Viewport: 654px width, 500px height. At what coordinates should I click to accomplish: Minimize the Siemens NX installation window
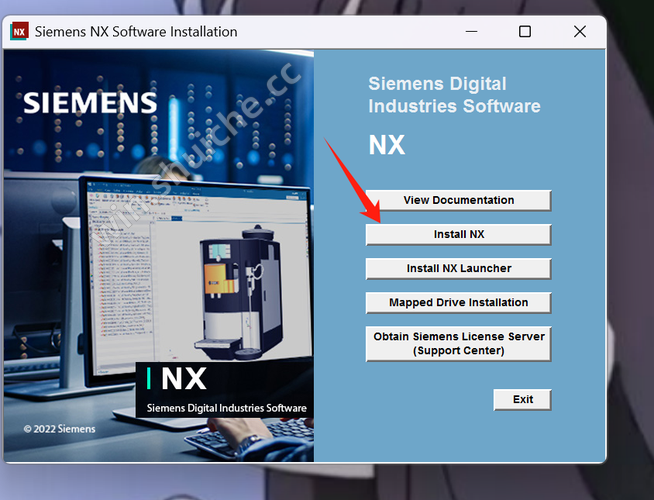pyautogui.click(x=471, y=32)
